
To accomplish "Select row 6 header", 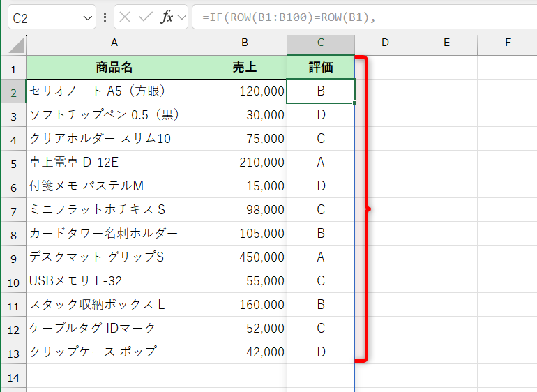I will coord(13,186).
